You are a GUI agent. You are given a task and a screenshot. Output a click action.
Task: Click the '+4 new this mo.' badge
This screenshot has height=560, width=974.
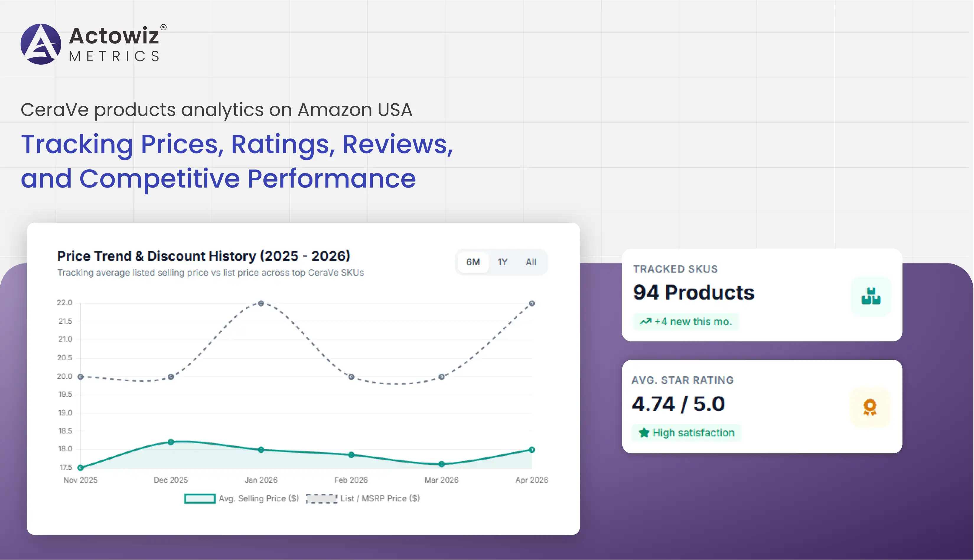(x=685, y=322)
